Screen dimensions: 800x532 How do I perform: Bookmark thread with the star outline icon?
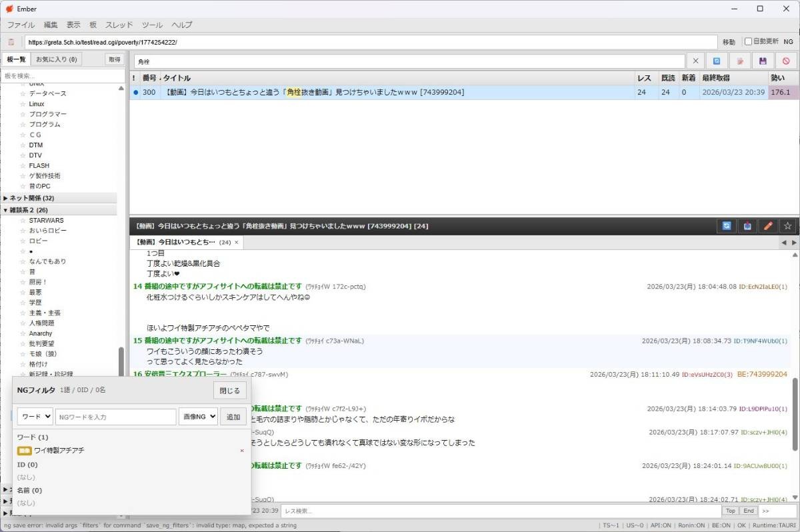pyautogui.click(x=787, y=226)
